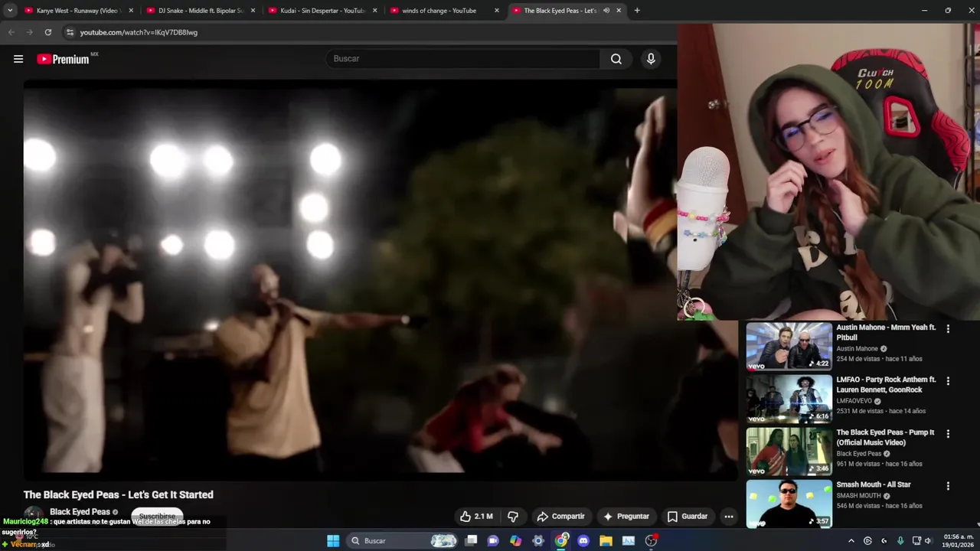Screen dimensions: 980x551
Task: Open LMFAO Party Rock Anthem thumbnail
Action: 789,399
